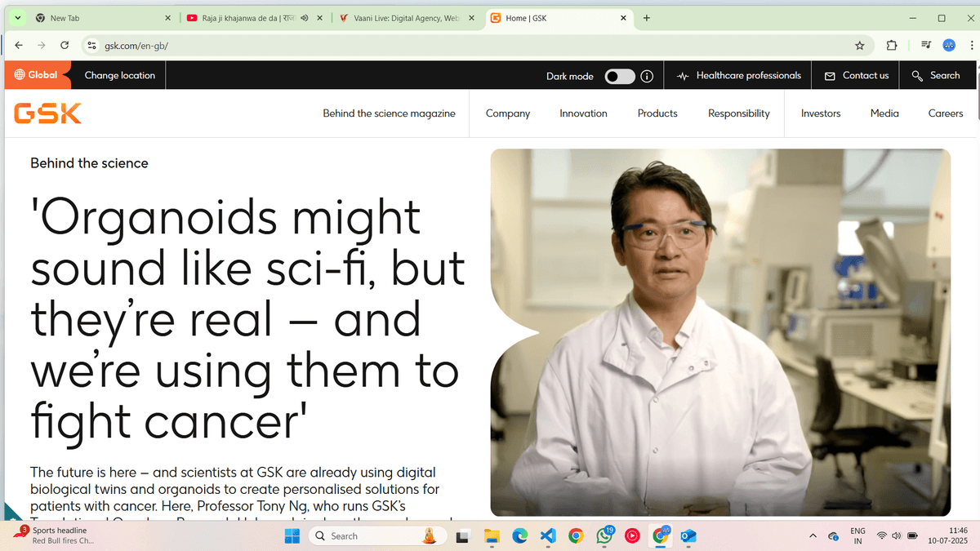Screen dimensions: 980x551
Task: Switch the ENG IN input language
Action: (857, 535)
